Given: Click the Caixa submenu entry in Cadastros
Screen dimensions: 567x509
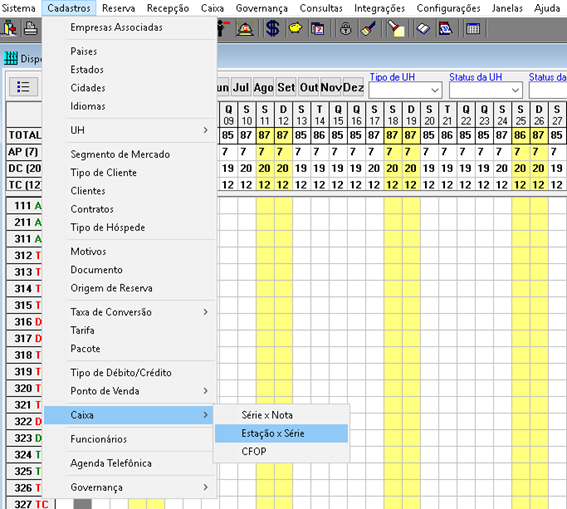Looking at the screenshot, I should (x=129, y=415).
